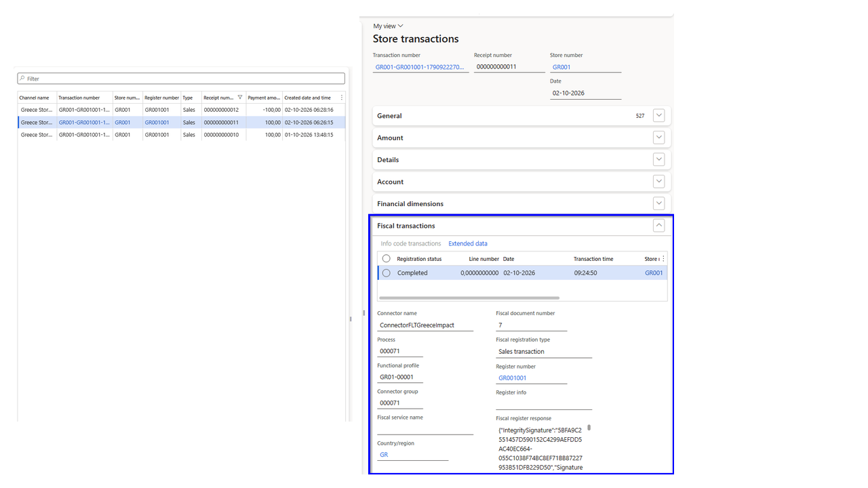868x488 pixels.
Task: Sort by the Created date and time column header
Action: point(309,98)
